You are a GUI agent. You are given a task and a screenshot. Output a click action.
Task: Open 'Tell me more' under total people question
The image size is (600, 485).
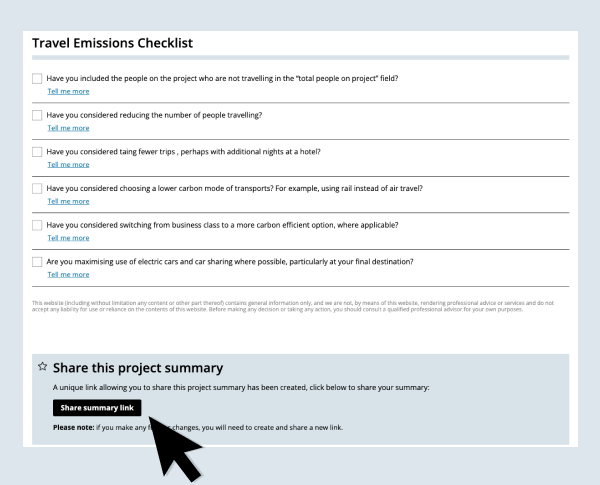68,91
